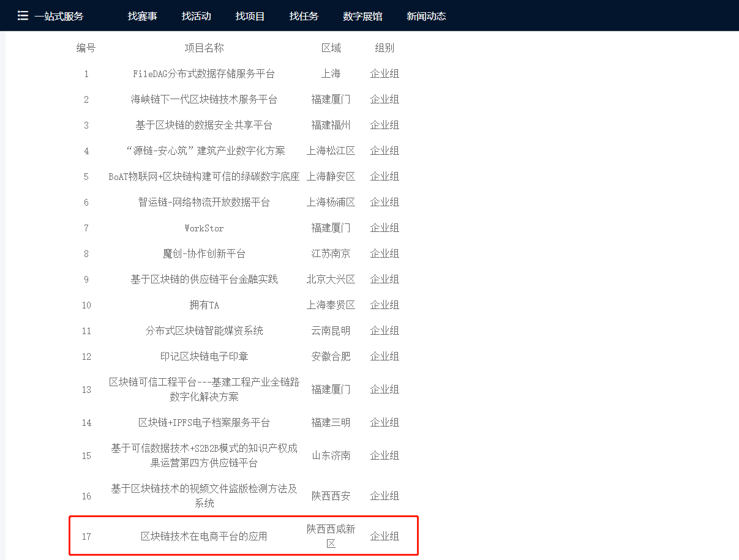Open the 一站式服务 menu
The height and width of the screenshot is (560, 739).
59,16
